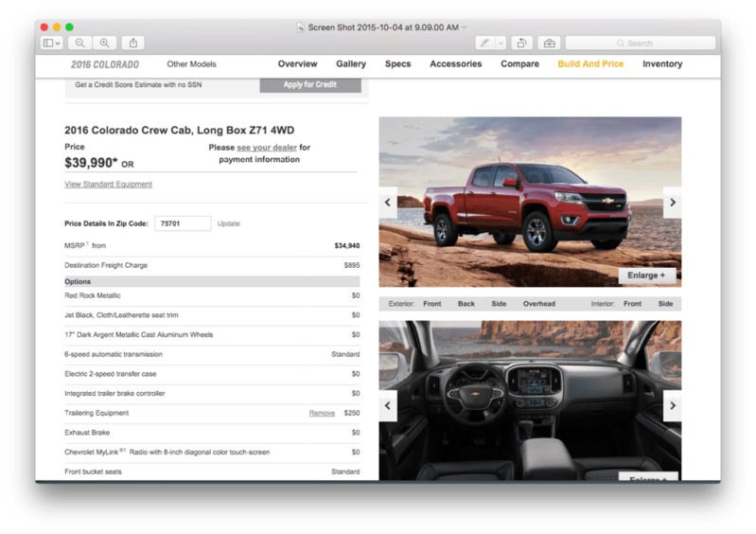Select exterior Side view
The image size is (756, 534).
pyautogui.click(x=499, y=304)
